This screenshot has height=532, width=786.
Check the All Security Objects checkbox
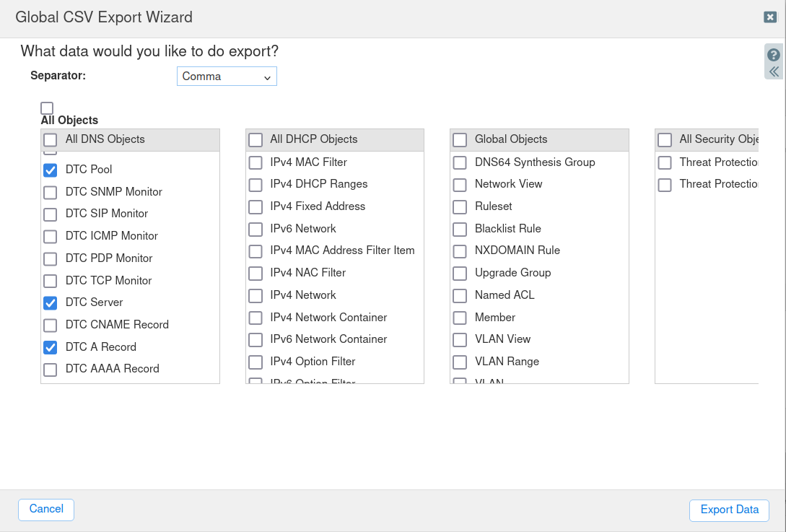[x=665, y=140]
